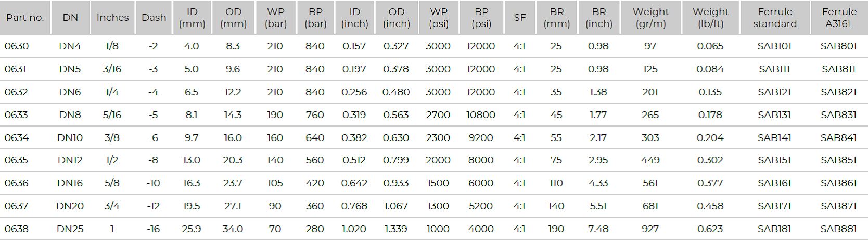Click the DN25 cell
This screenshot has height=240, width=868.
coord(70,229)
